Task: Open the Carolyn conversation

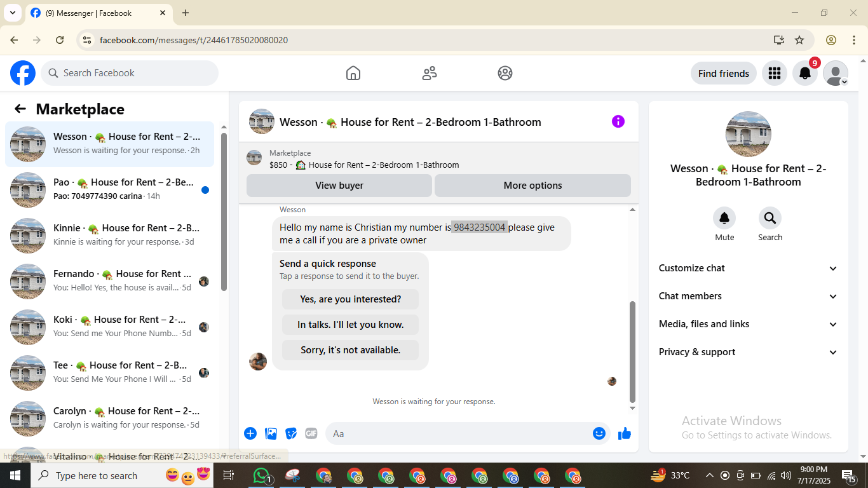Action: click(x=109, y=419)
